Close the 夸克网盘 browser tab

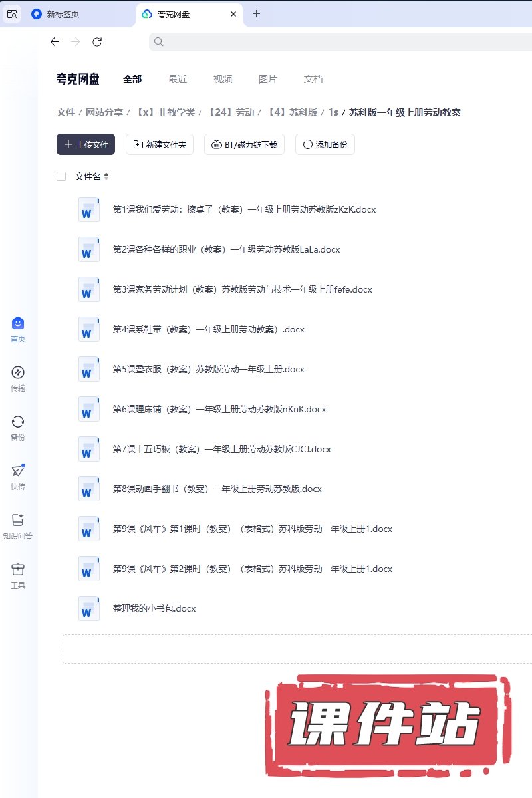tap(233, 13)
